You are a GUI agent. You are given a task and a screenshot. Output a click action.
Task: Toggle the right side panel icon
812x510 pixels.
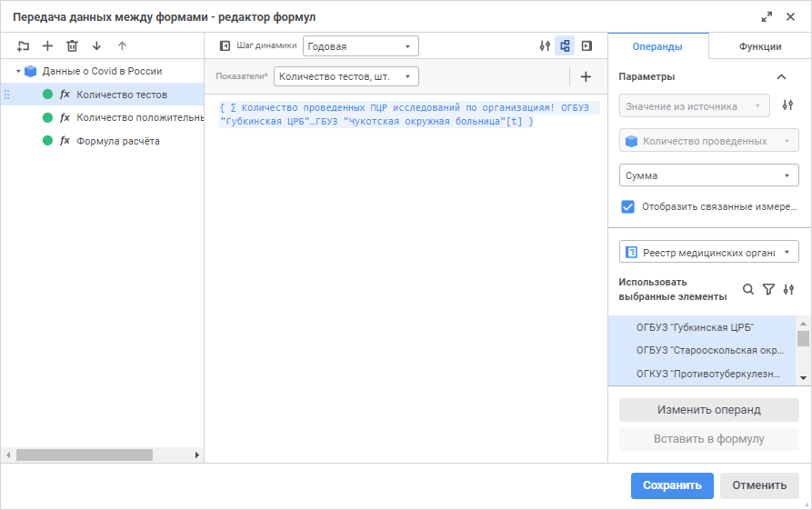pos(586,45)
